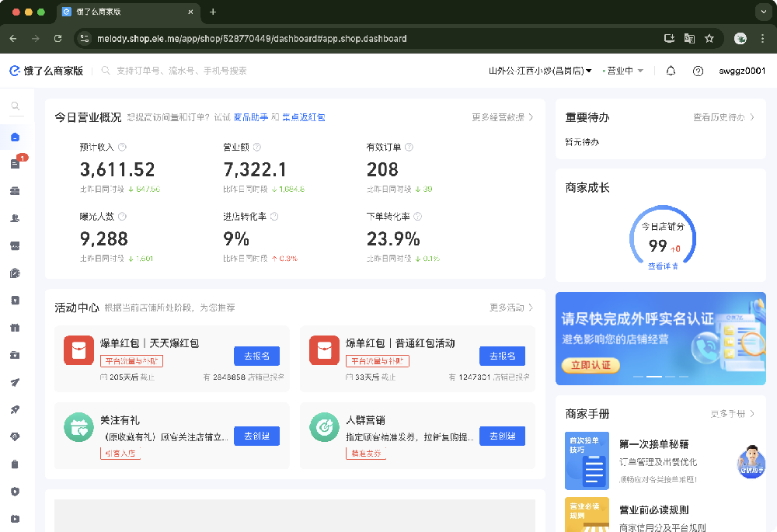Click the info icon beside 预计收入
This screenshot has width=777, height=532.
click(x=122, y=147)
